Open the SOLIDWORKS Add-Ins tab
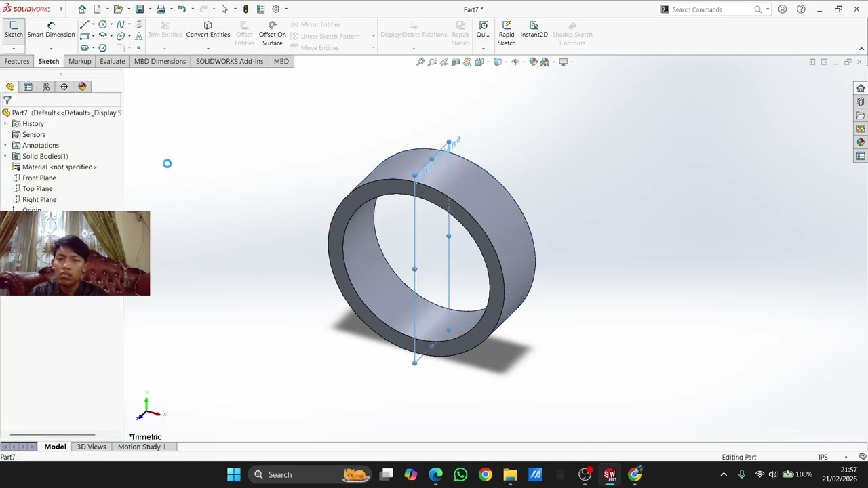 pos(229,61)
